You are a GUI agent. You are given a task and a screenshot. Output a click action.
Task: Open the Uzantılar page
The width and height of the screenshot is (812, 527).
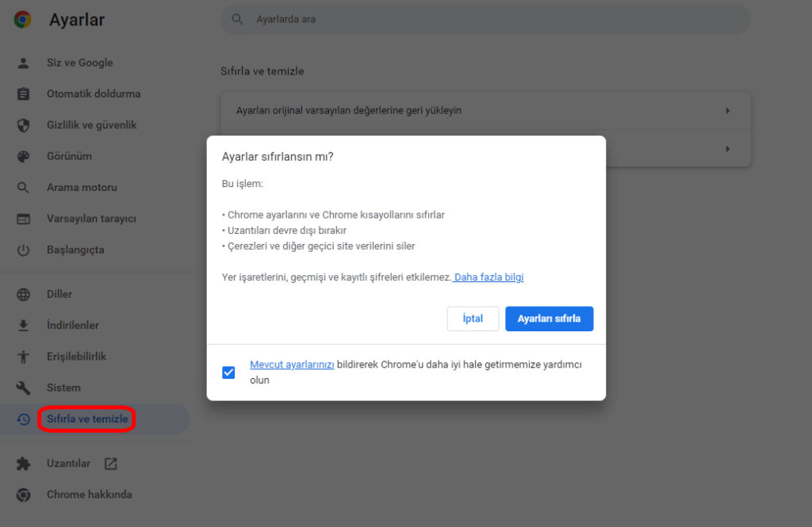click(x=68, y=464)
